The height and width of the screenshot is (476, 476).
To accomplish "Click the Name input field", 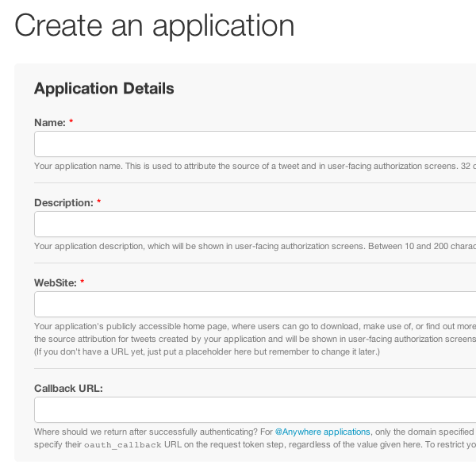I will coord(255,144).
